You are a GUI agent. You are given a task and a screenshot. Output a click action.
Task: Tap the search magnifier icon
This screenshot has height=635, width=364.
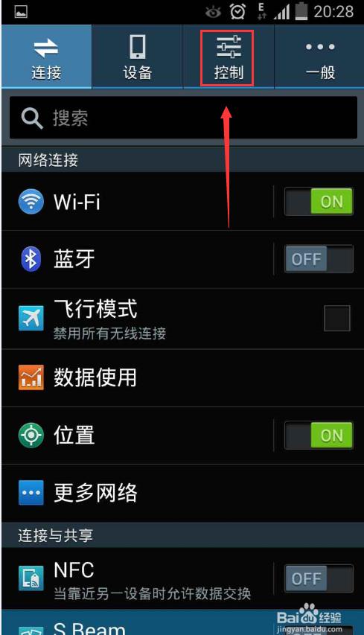32,118
